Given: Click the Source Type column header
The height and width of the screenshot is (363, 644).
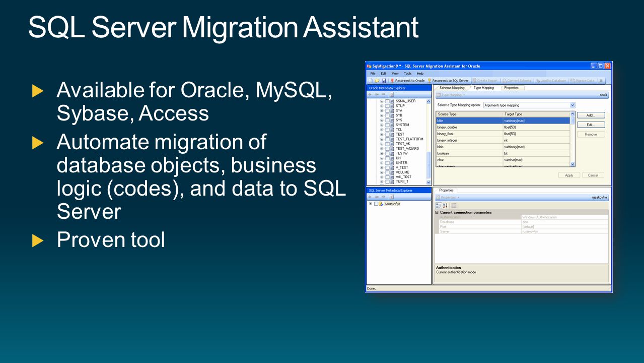Looking at the screenshot, I should [469, 114].
